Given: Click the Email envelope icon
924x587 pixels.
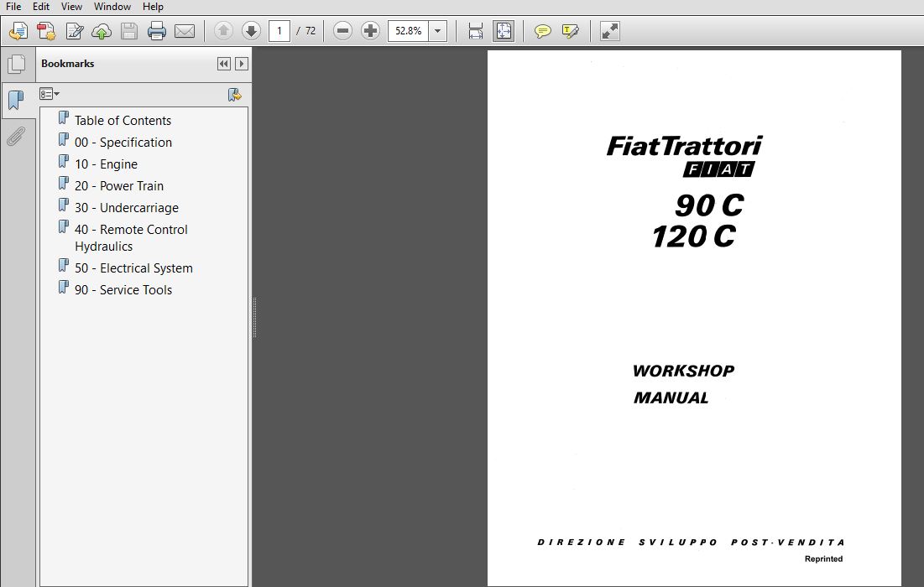Looking at the screenshot, I should 185,31.
